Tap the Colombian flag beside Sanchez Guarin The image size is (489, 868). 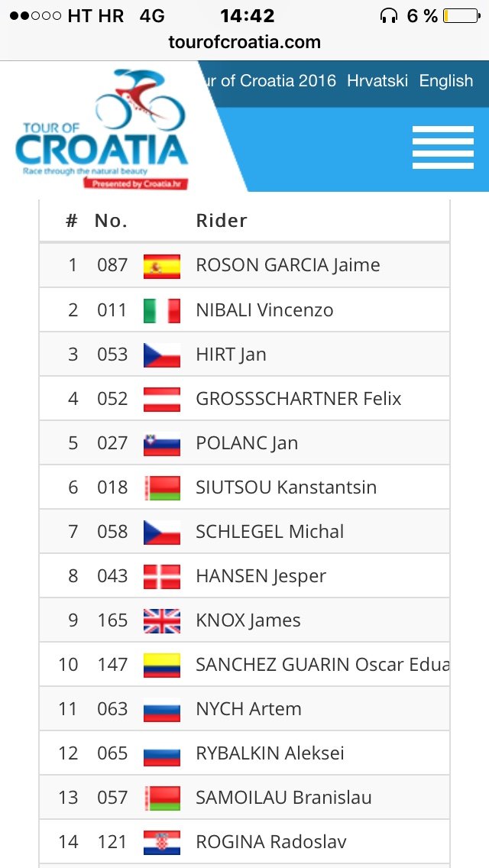click(x=162, y=665)
